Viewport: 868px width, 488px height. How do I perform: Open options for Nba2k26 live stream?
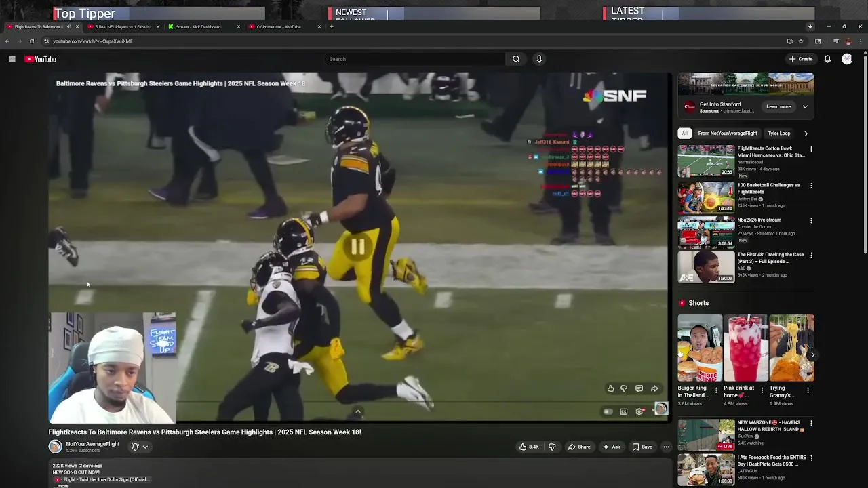811,221
